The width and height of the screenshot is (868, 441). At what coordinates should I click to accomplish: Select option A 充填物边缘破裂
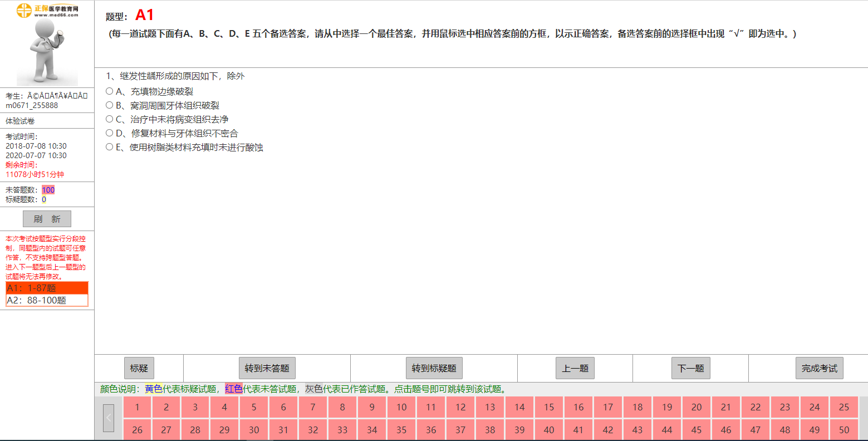110,91
